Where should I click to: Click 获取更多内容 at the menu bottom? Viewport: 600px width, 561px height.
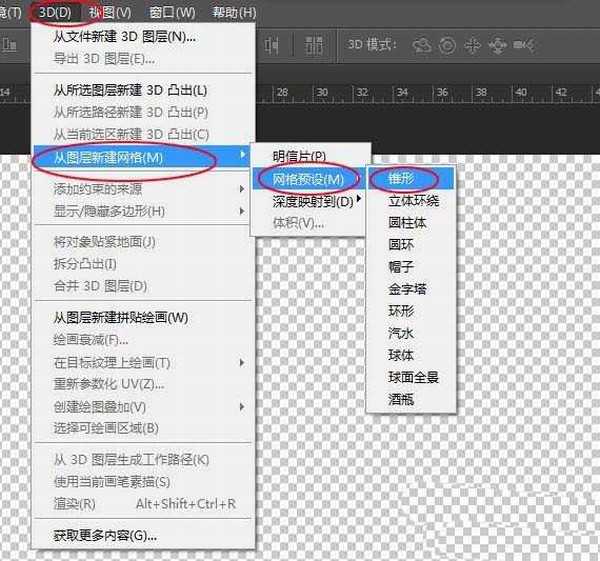coord(105,535)
